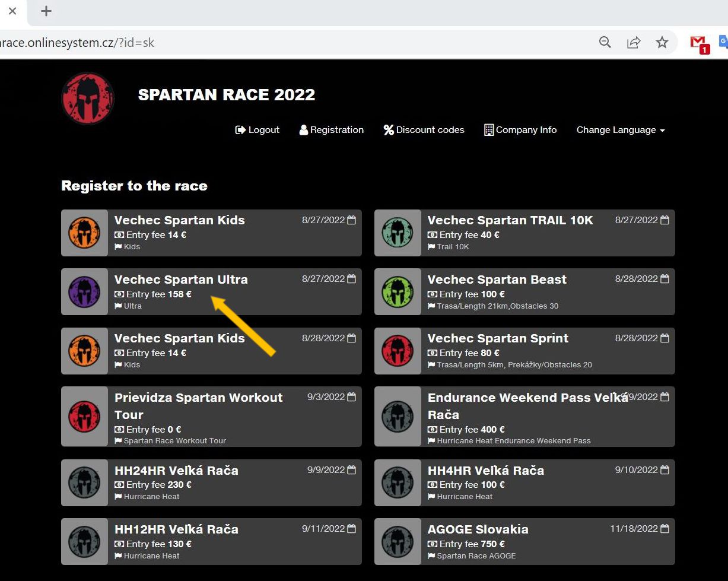Click the share page icon in the address bar
Viewport: 728px width, 581px height.
[634, 43]
